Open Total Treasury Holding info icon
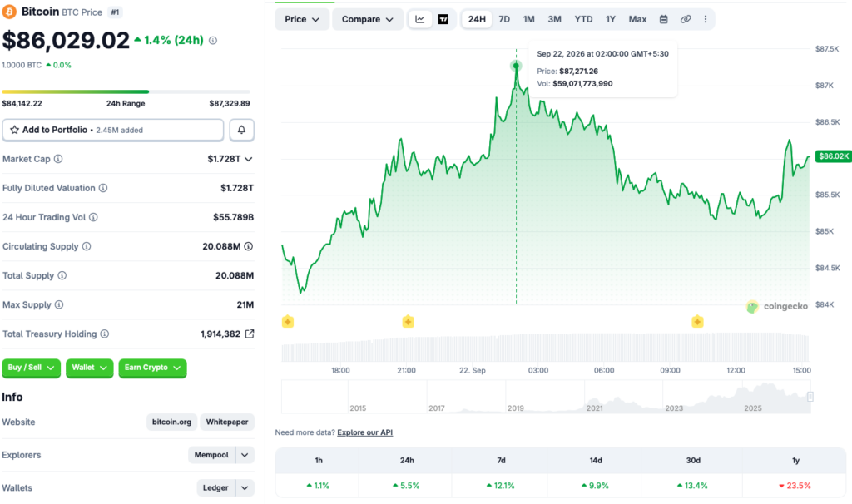Image resolution: width=852 pixels, height=504 pixels. (x=104, y=334)
